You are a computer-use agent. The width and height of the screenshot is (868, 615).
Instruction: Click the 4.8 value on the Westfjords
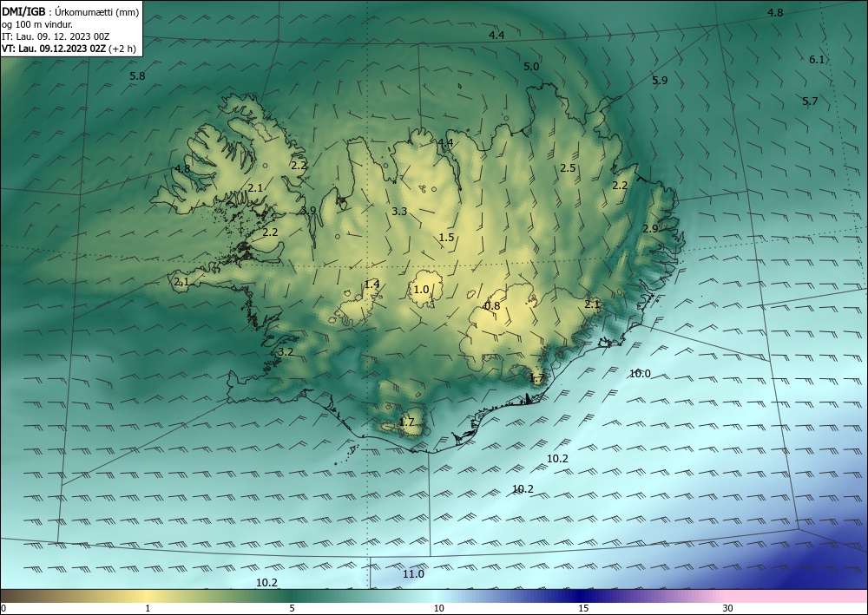click(182, 168)
